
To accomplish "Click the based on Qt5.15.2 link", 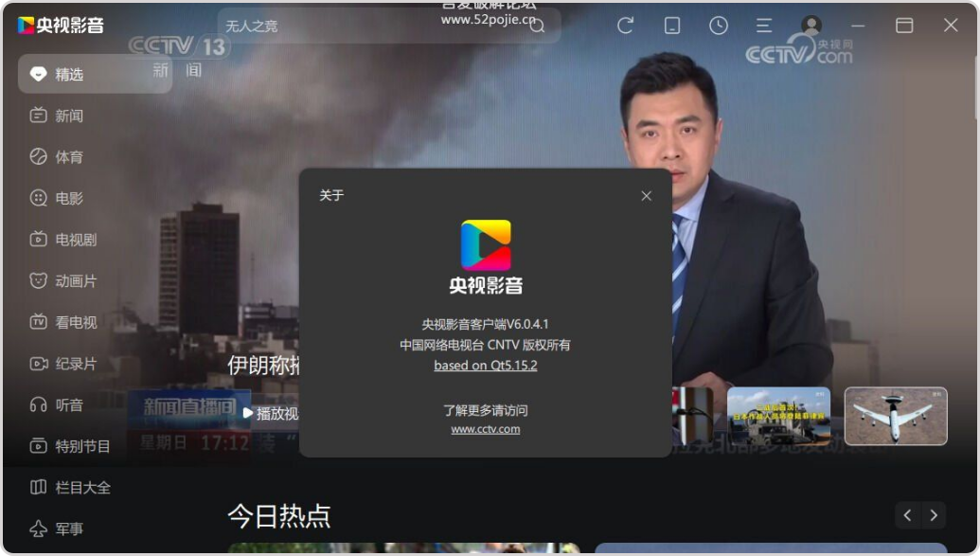I will (x=485, y=366).
